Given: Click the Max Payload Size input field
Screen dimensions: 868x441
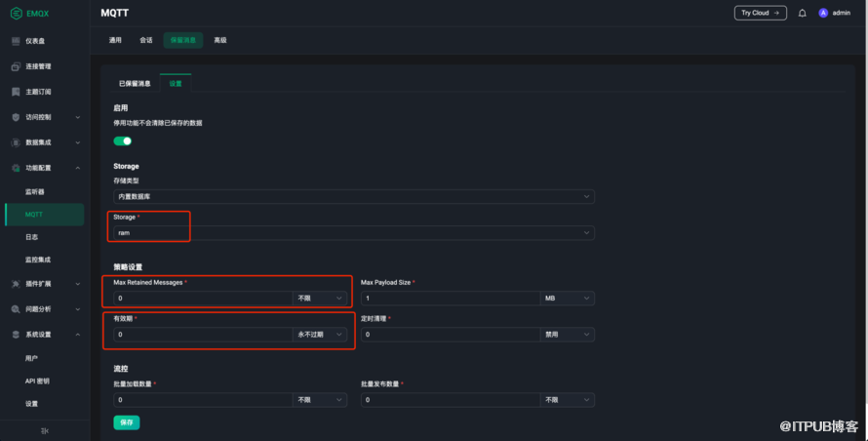Looking at the screenshot, I should 451,298.
